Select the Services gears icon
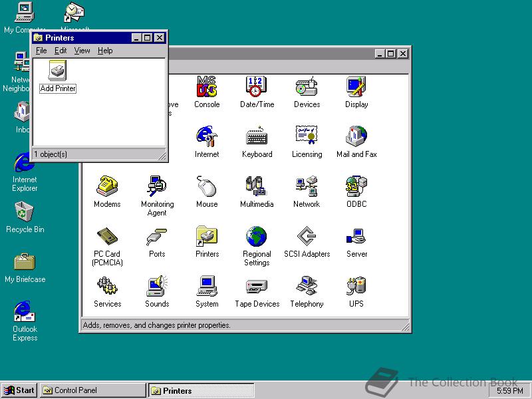Image resolution: width=532 pixels, height=399 pixels. 107,286
